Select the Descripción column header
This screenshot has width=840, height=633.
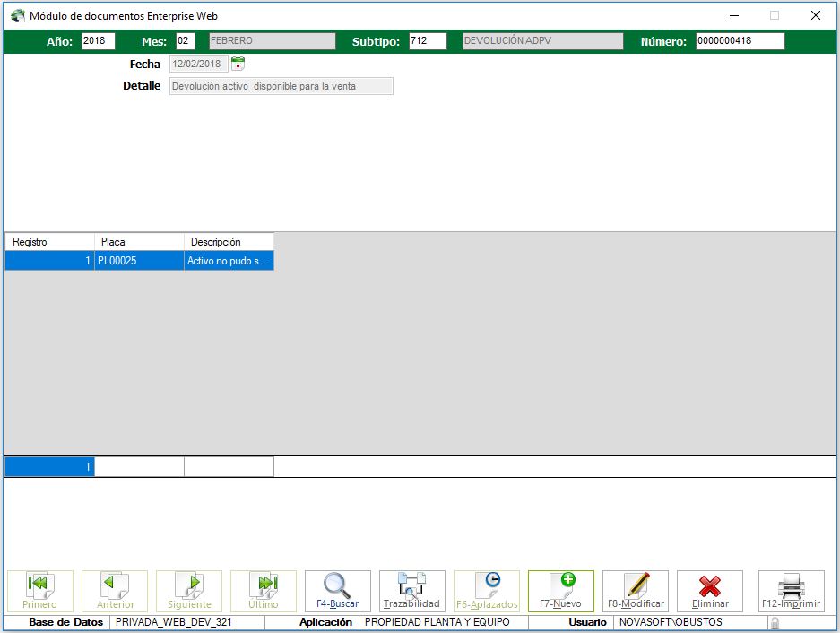[x=229, y=242]
